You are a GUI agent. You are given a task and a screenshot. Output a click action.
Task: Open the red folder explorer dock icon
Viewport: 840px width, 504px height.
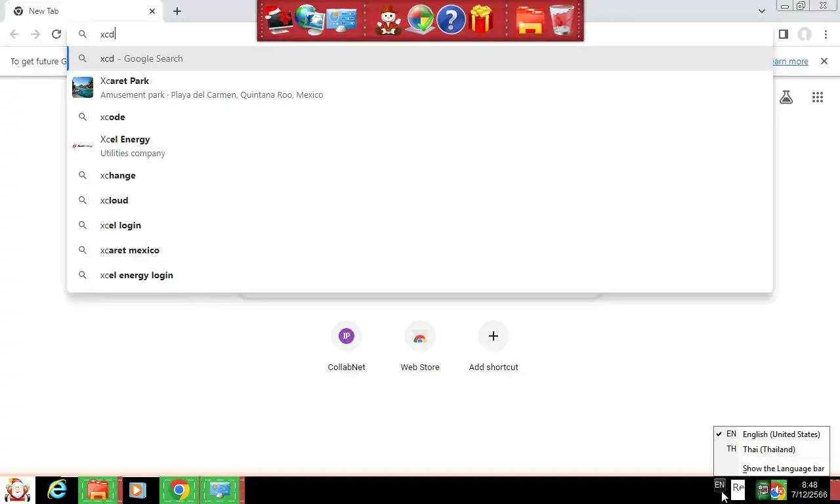point(530,20)
